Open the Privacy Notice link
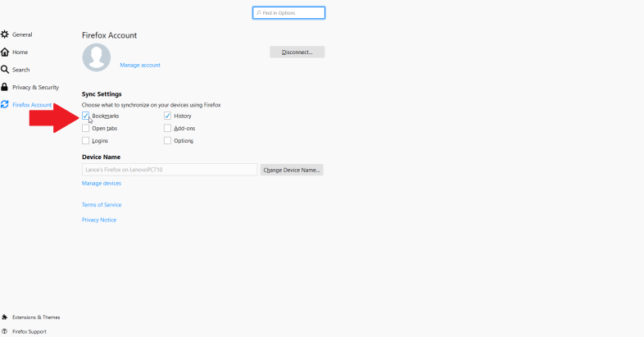 99,220
